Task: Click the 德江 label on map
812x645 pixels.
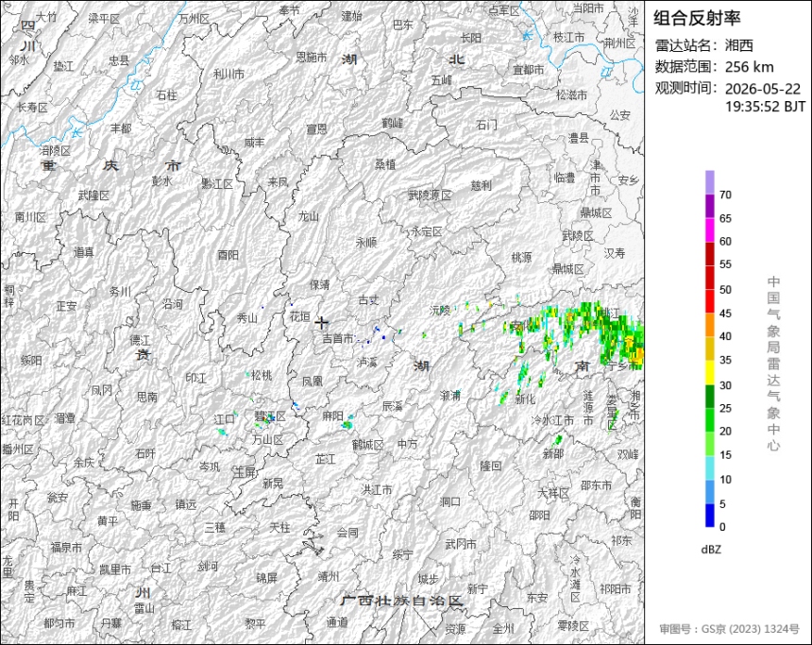Action: pyautogui.click(x=140, y=340)
